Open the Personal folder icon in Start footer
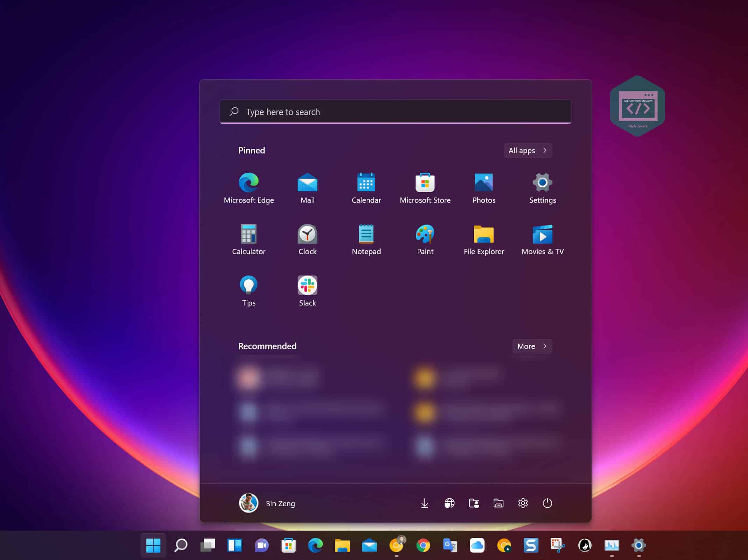This screenshot has width=748, height=560. coord(474,503)
